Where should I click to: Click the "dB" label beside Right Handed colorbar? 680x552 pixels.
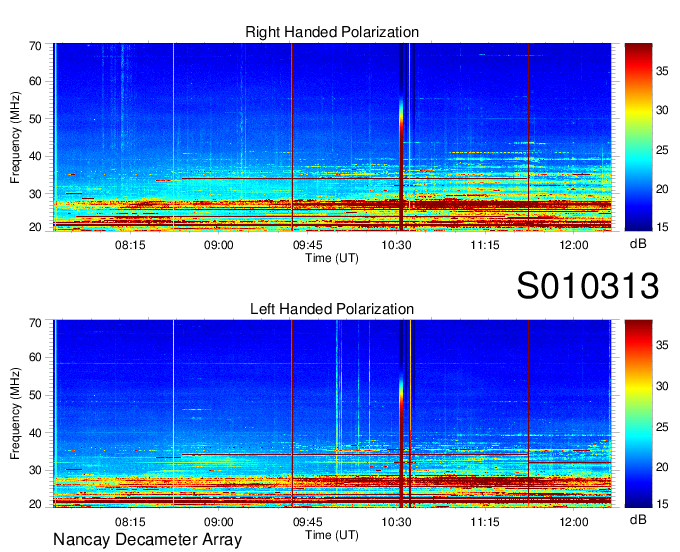tap(638, 244)
